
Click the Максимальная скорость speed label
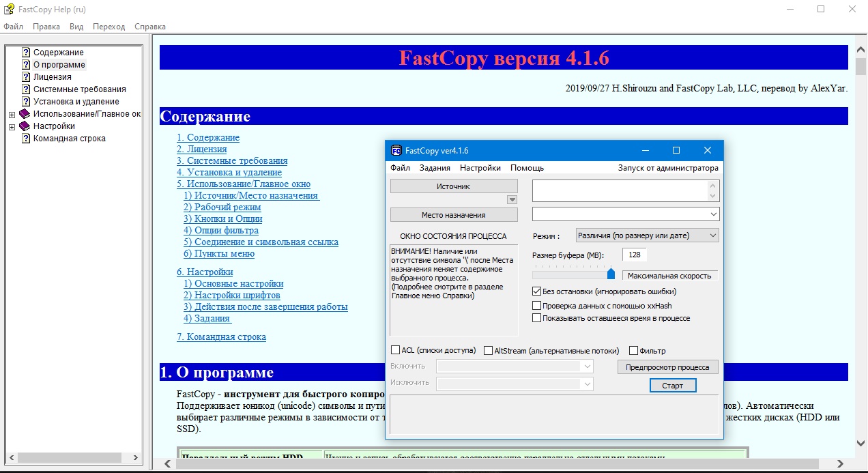pos(669,276)
